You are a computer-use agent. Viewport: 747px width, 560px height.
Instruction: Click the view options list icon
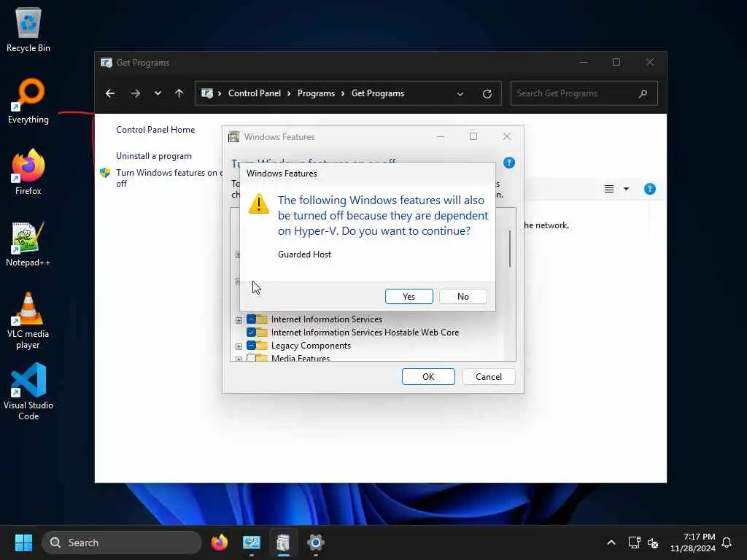(609, 189)
